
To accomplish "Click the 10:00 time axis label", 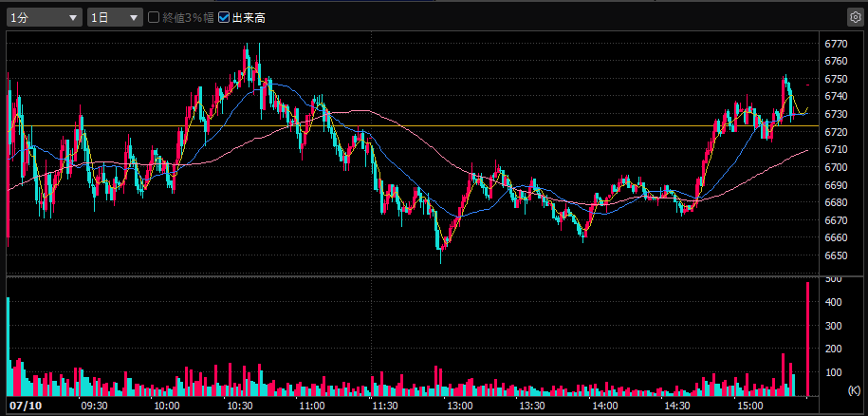I will click(x=165, y=405).
